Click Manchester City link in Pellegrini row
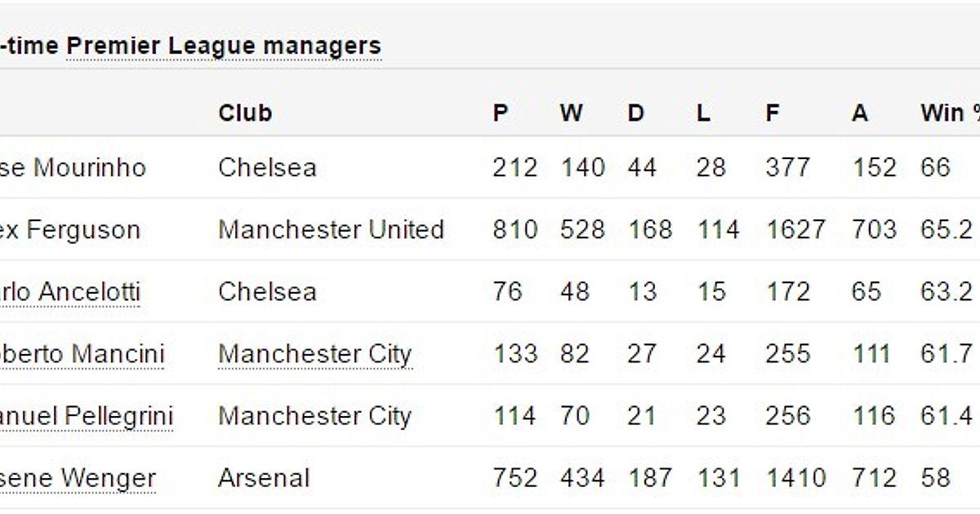The height and width of the screenshot is (514, 980). 314,416
